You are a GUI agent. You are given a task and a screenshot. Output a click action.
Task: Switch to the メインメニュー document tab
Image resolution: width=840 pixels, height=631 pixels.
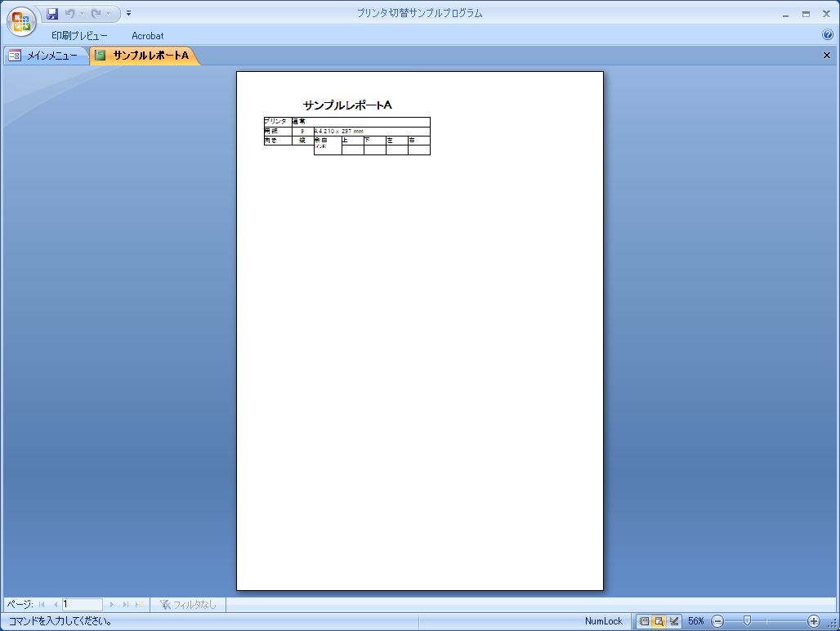(45, 56)
